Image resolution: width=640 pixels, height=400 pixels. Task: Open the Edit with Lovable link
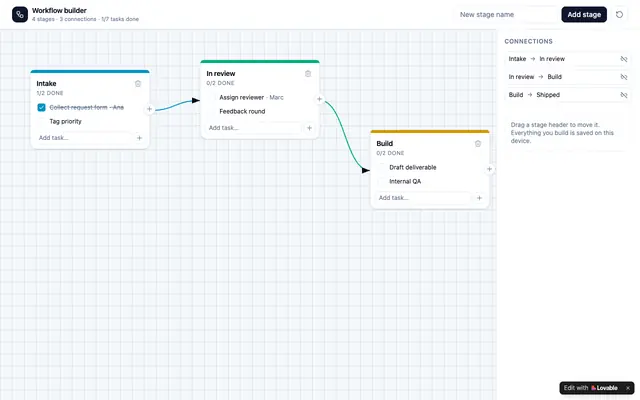pos(591,388)
